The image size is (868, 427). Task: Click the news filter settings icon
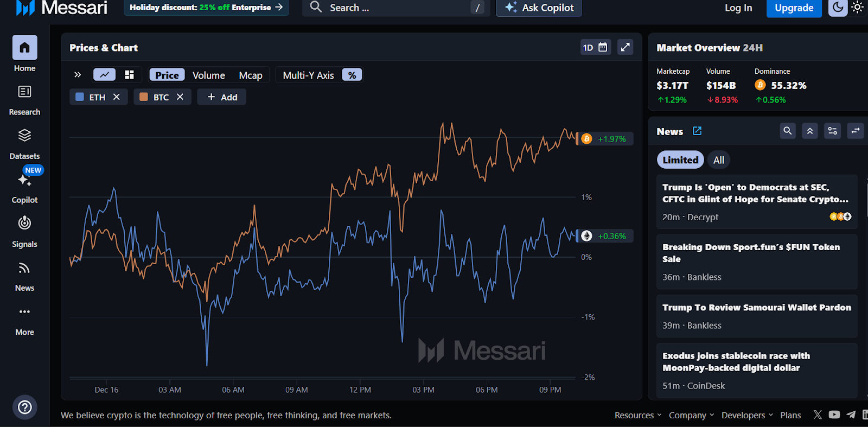832,131
